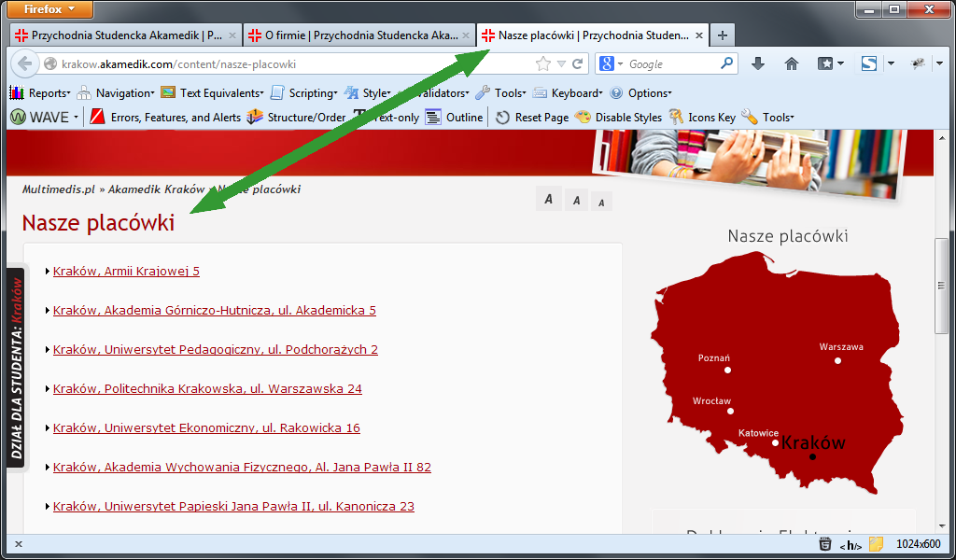
Task: Go back using the browser Back arrow
Action: point(25,63)
